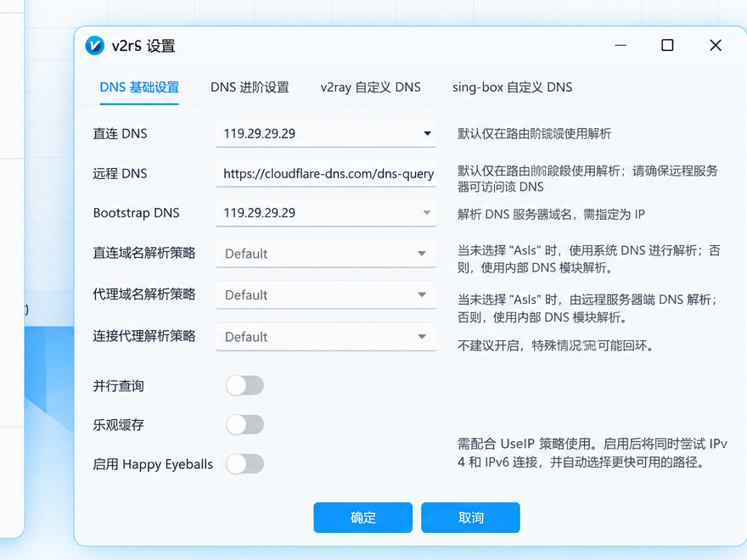Click the 远程 DNS input field
The image size is (747, 560).
coord(326,174)
